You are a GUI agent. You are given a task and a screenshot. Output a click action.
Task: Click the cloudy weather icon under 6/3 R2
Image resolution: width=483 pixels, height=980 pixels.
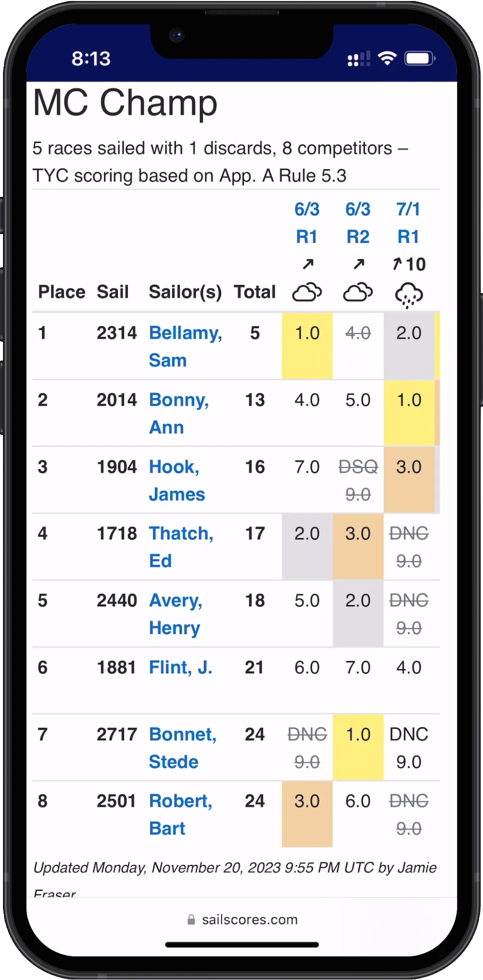click(358, 292)
